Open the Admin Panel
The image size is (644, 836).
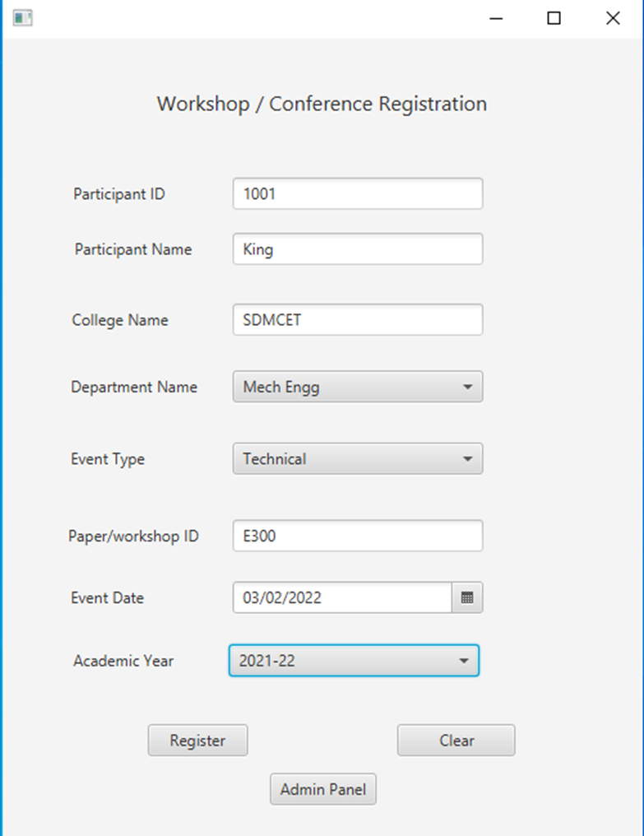(x=322, y=788)
